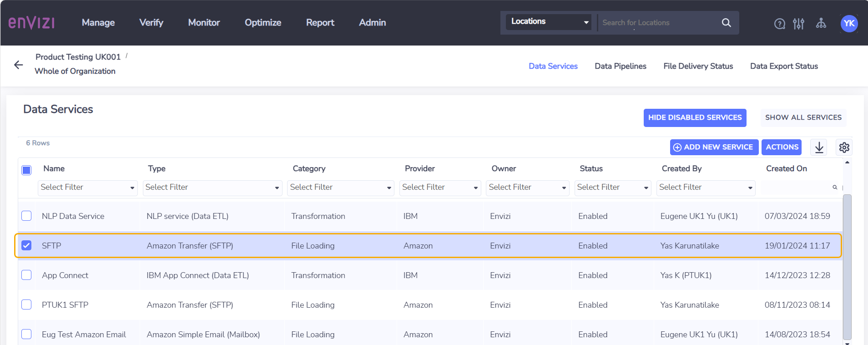Open the Optimize menu
868x345 pixels.
[263, 23]
